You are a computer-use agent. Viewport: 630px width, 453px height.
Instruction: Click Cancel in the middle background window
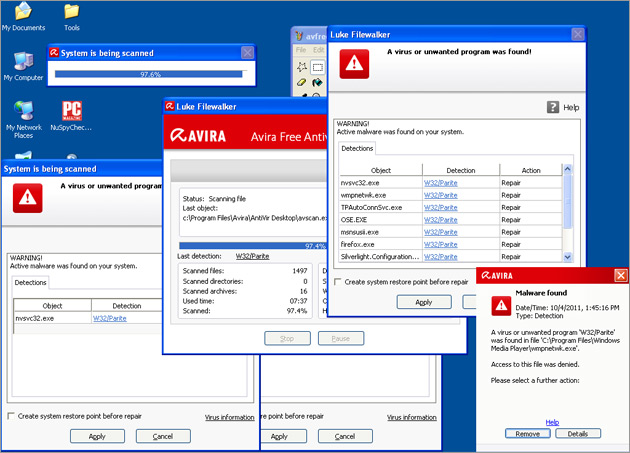coord(345,436)
